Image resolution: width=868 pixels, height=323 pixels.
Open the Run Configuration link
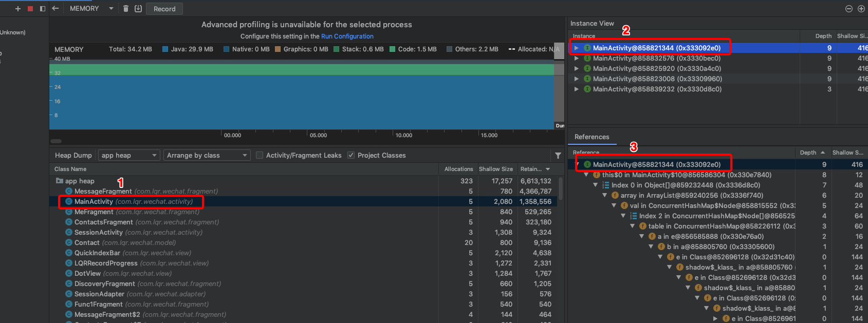[x=347, y=36]
